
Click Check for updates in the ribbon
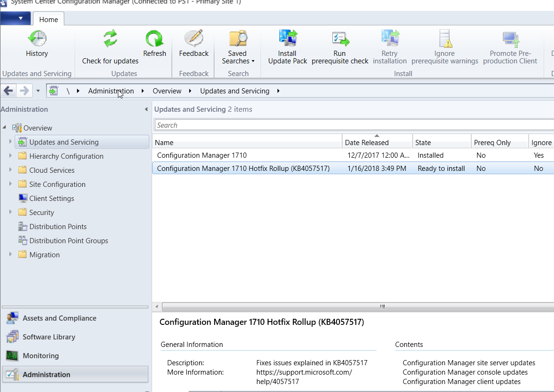coord(110,47)
